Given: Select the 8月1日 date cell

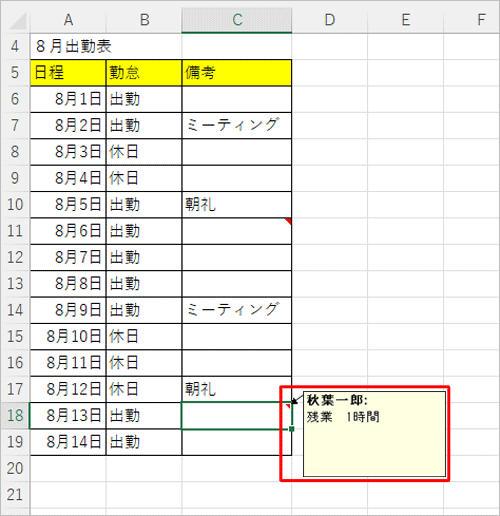Looking at the screenshot, I should (x=68, y=99).
